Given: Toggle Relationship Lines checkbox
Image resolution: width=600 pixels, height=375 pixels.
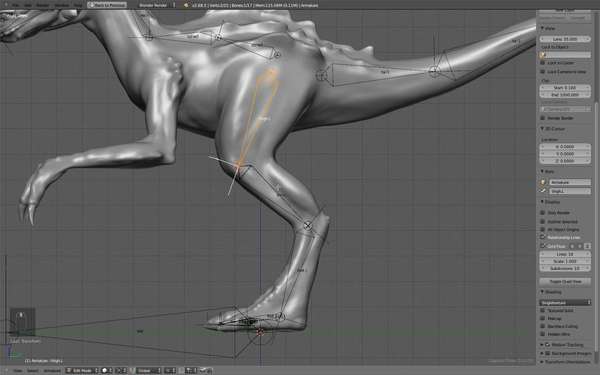Looking at the screenshot, I should [x=543, y=237].
